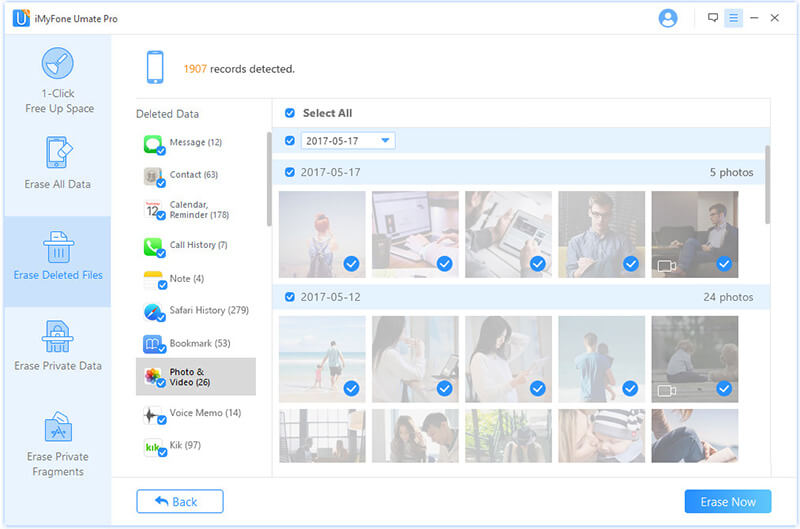
Task: Open the Erase Private Data tab
Action: click(x=56, y=346)
